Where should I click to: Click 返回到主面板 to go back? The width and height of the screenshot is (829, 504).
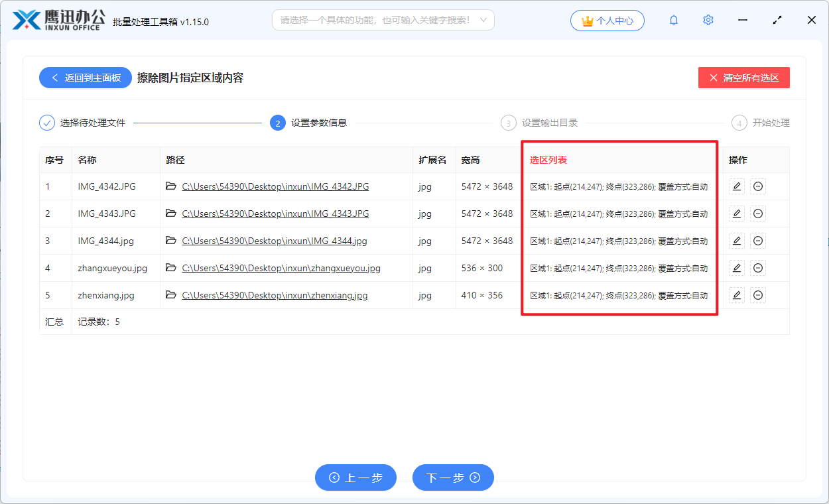coord(85,78)
